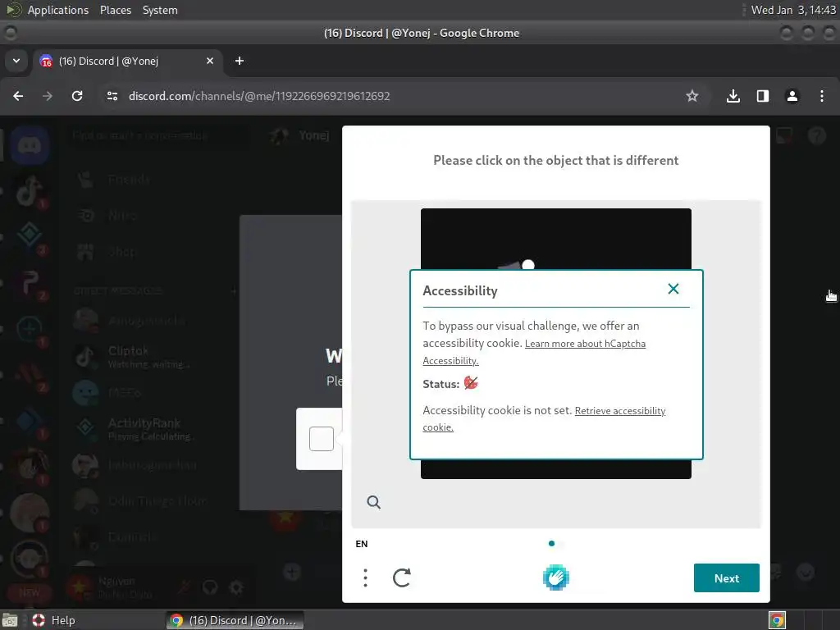Image resolution: width=840 pixels, height=630 pixels.
Task: Click message attachment plus button
Action: 292,572
